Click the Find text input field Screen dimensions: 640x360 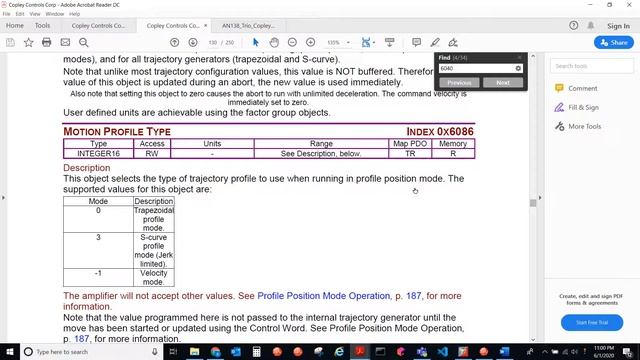point(476,69)
